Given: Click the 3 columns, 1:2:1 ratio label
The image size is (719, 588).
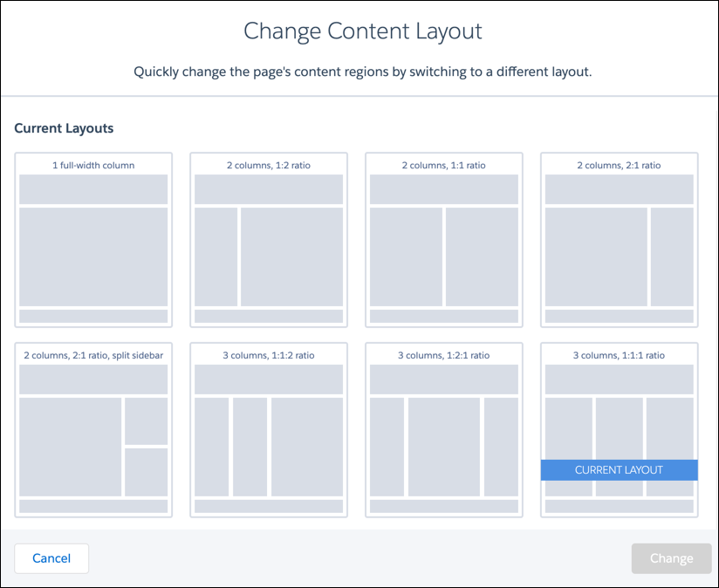Looking at the screenshot, I should [443, 355].
